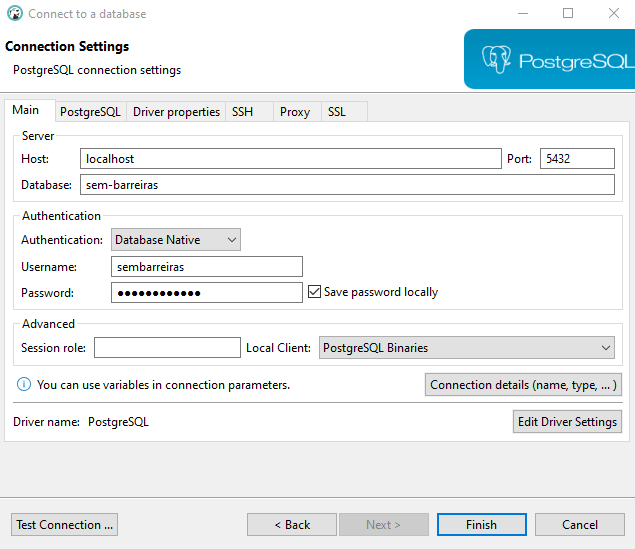Focus the Port number field
The height and width of the screenshot is (549, 635).
click(x=576, y=159)
